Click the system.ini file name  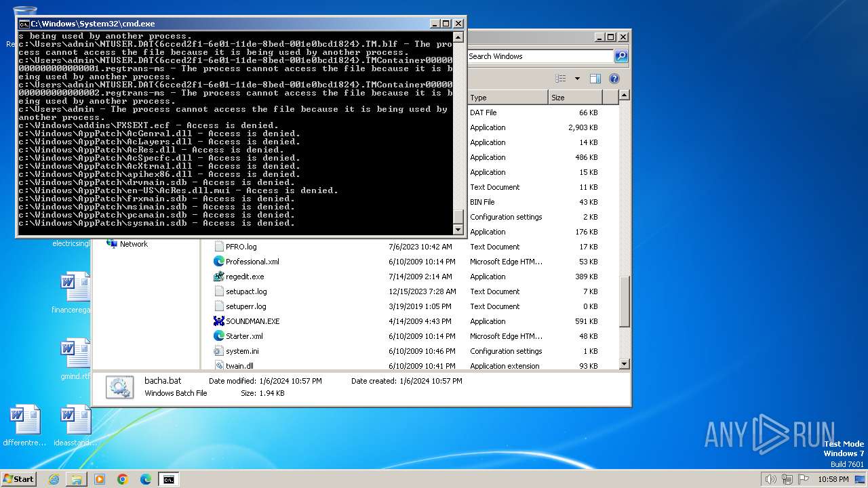pos(242,351)
